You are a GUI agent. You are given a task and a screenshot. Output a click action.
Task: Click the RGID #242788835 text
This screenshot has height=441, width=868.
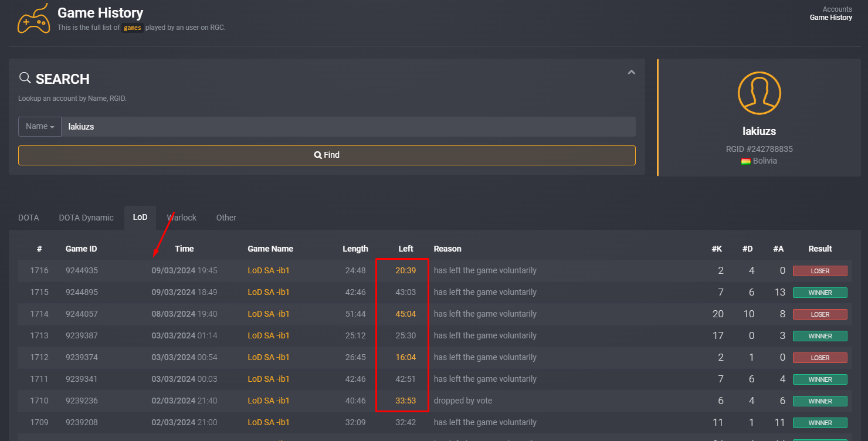pos(759,149)
